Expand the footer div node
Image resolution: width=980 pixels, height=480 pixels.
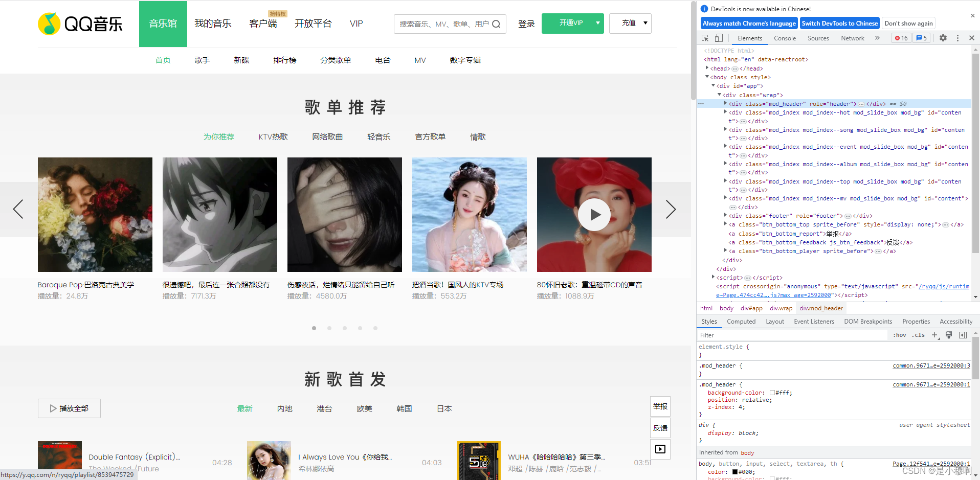coord(725,215)
